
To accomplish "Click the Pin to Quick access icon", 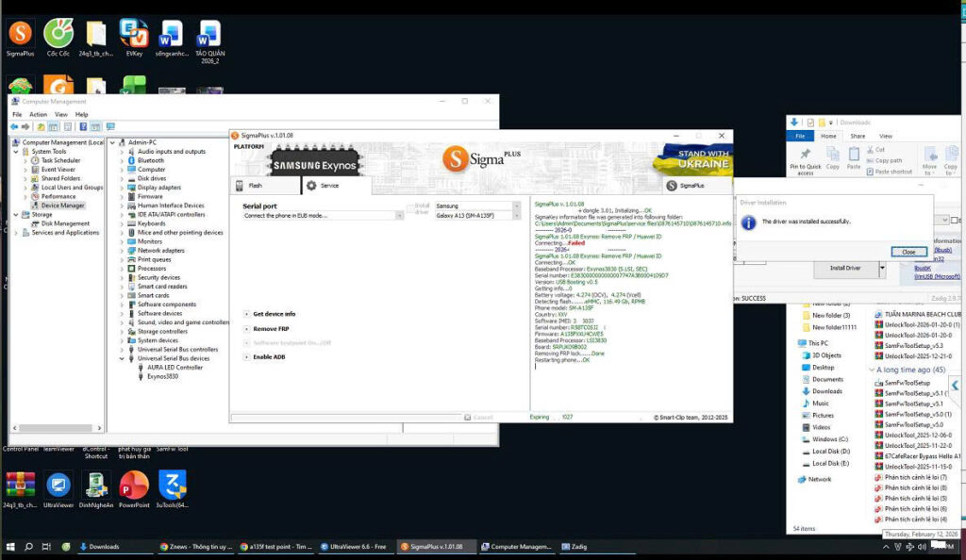I will tap(805, 156).
